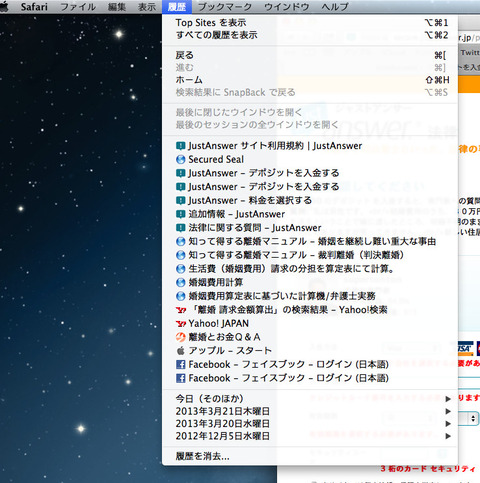The image size is (480, 483).
Task: Open the 2013年3月20日水曜日 submenu
Action: pos(310,423)
